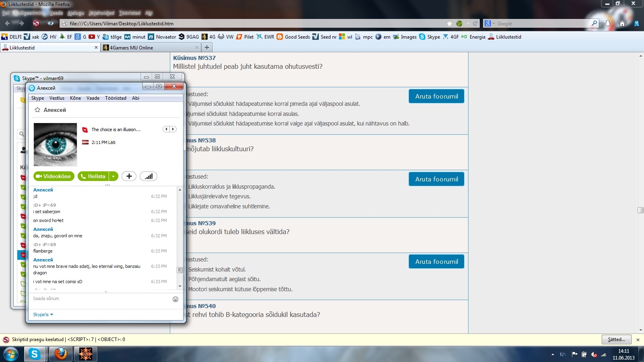The height and width of the screenshot is (362, 644).
Task: Open Firefox downloads arrow icon
Action: [x=608, y=23]
